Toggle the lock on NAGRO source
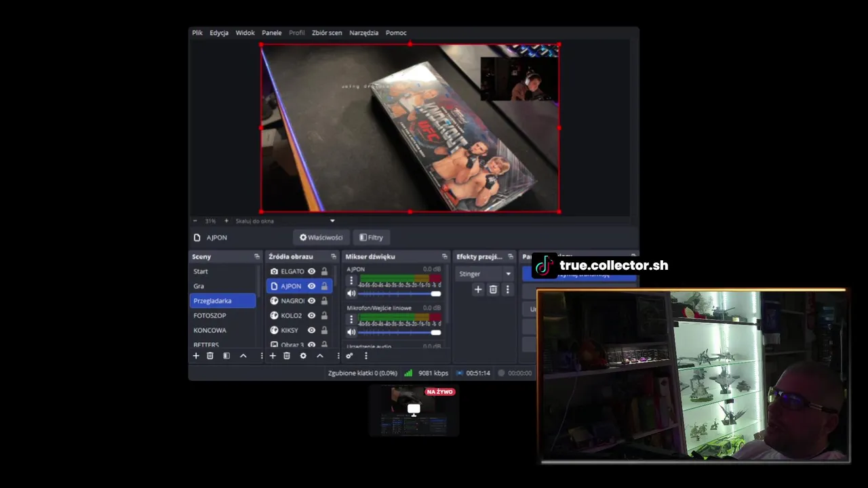Screen dimensions: 868x488 [324, 301]
